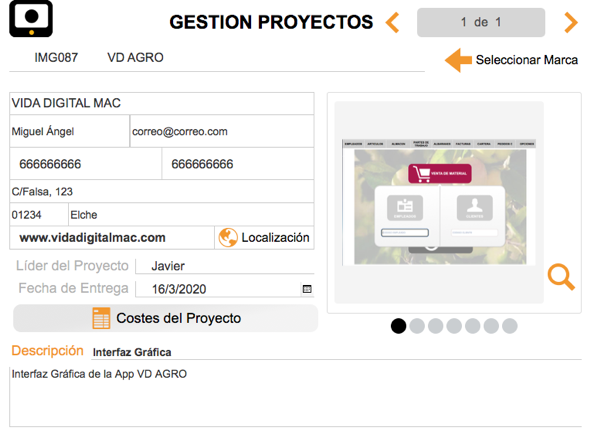Click the VD AGRO project preview thumbnail

(x=439, y=202)
